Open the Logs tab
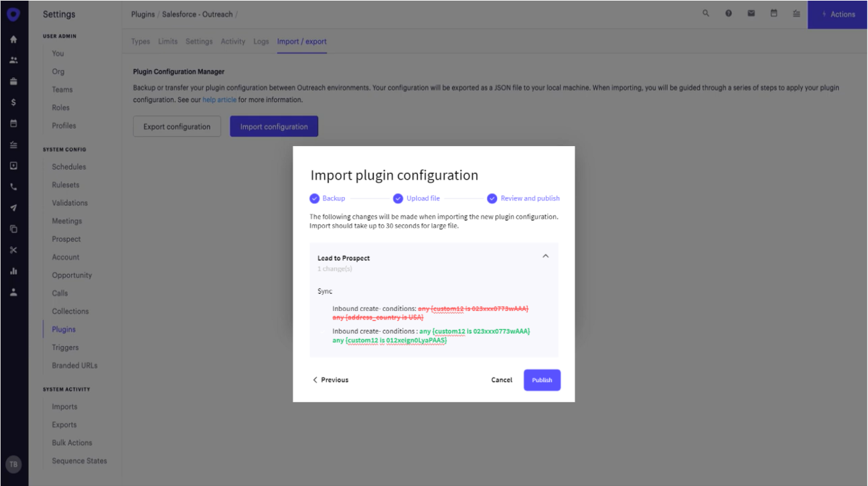This screenshot has width=868, height=486. tap(261, 41)
